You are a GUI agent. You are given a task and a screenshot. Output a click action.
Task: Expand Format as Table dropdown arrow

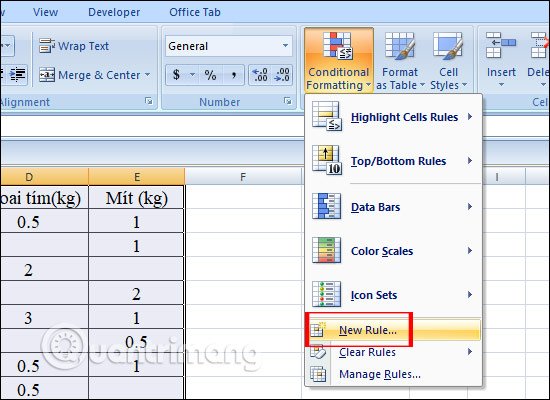[x=422, y=85]
